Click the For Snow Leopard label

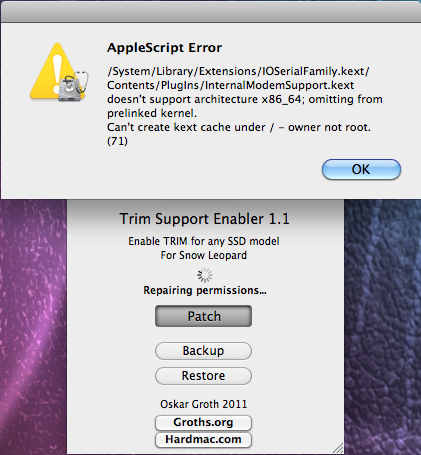point(204,255)
